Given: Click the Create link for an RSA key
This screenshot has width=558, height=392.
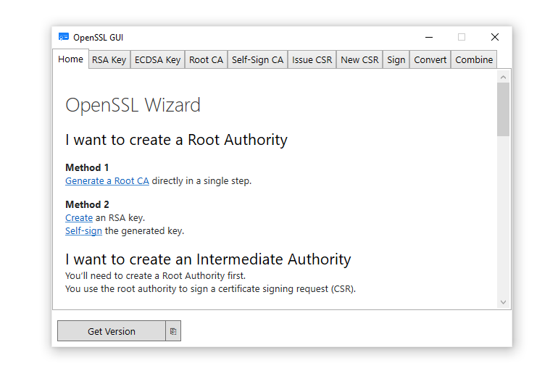Looking at the screenshot, I should (x=79, y=217).
